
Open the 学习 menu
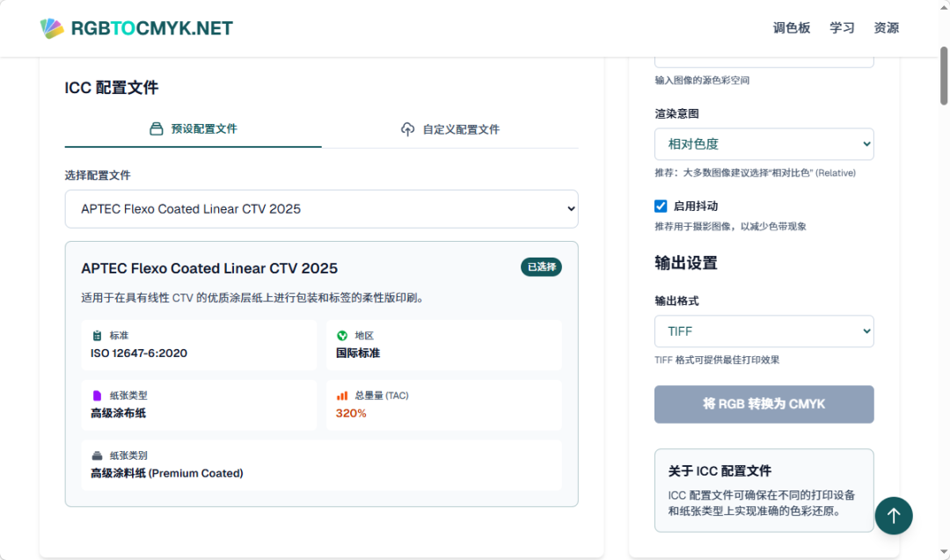tap(842, 27)
